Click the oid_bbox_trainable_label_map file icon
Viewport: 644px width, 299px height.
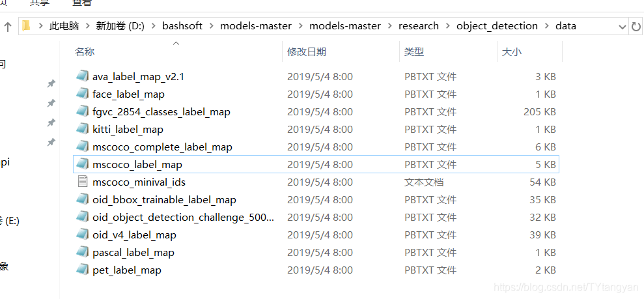tap(83, 199)
